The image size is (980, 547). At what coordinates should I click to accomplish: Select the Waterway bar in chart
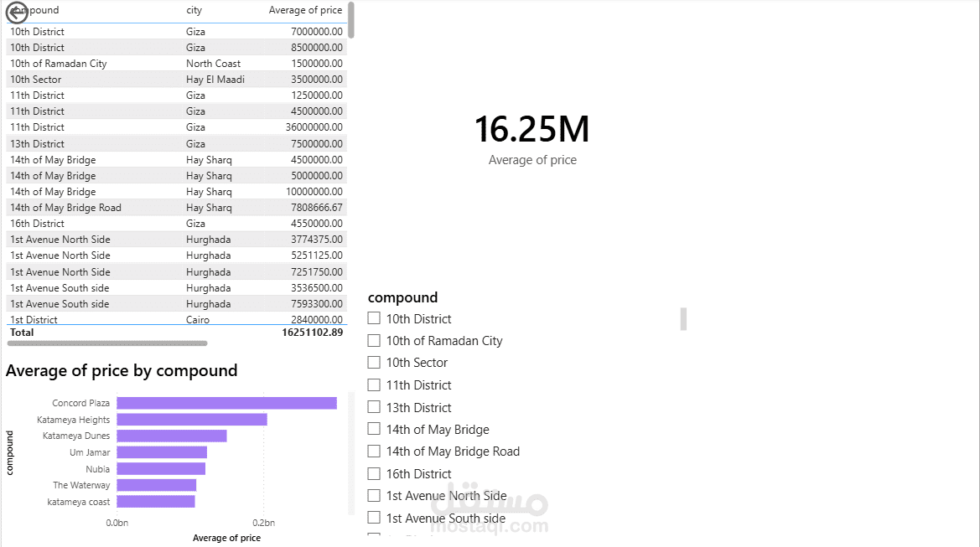[x=156, y=485]
